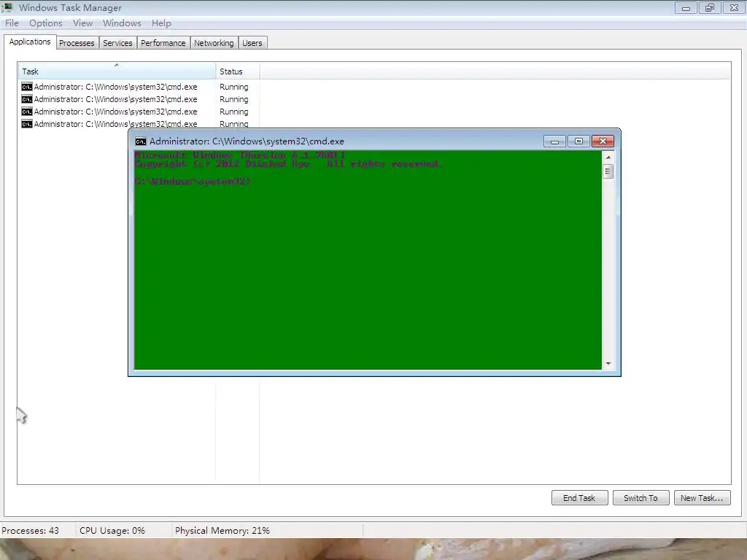
Task: Click the Task Manager title icon
Action: click(x=8, y=7)
